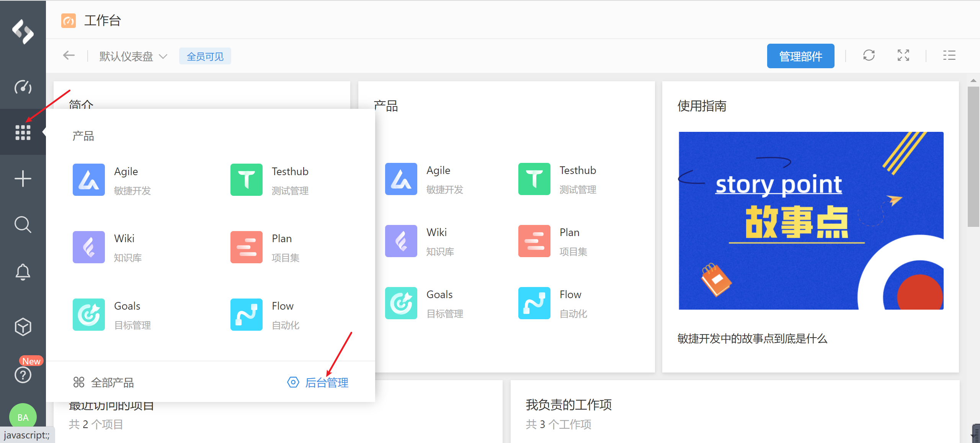Image resolution: width=980 pixels, height=443 pixels.
Task: Open the list menu icon at top right
Action: 949,56
